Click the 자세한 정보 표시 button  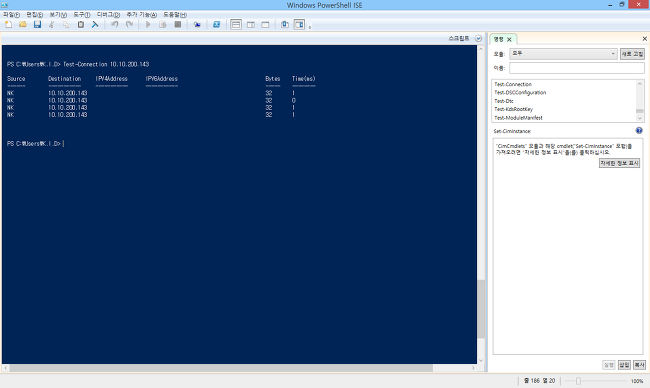tap(619, 163)
